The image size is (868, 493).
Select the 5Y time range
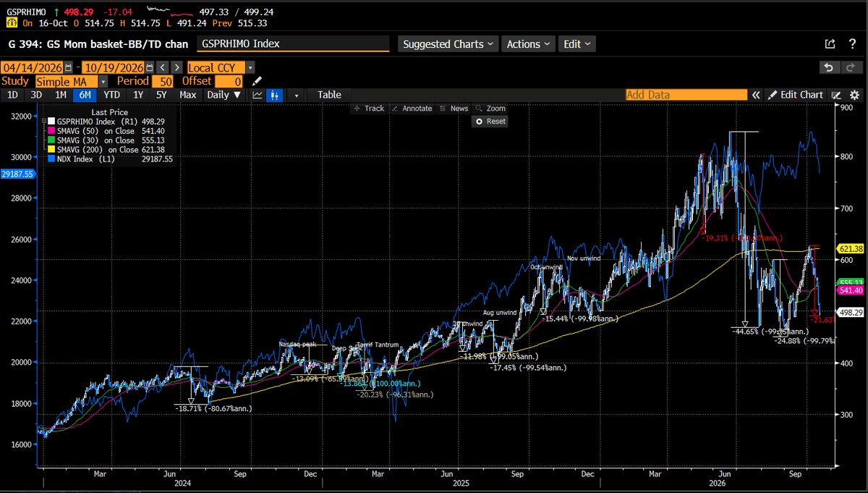point(161,95)
